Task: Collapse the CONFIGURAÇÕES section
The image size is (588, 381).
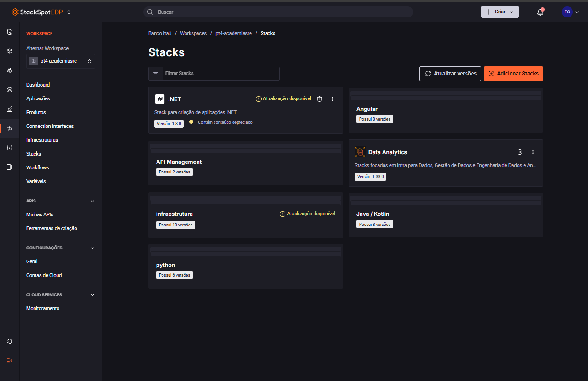Action: coord(92,248)
